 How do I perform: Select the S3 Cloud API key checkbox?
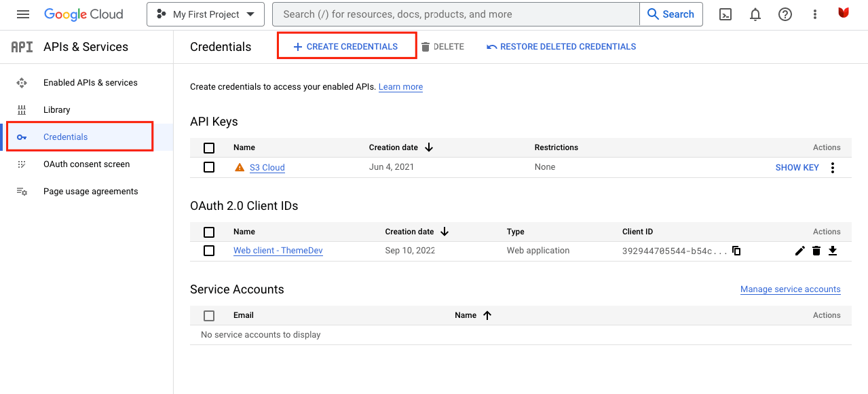(209, 166)
